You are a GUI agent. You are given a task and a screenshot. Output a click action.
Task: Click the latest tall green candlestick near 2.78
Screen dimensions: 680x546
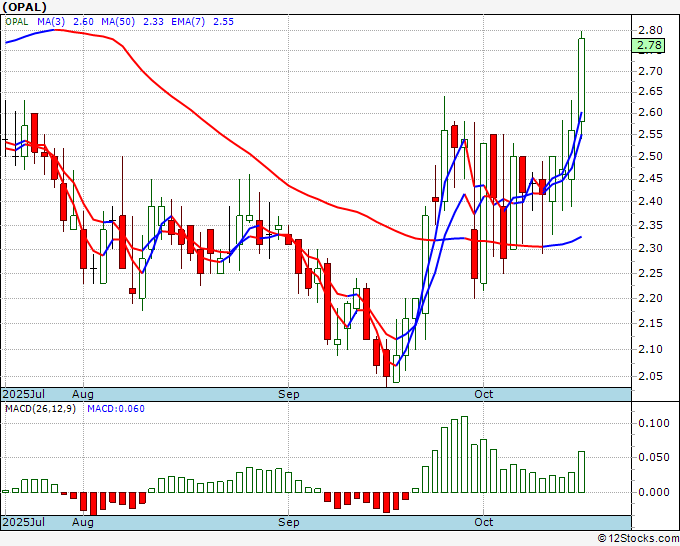582,80
